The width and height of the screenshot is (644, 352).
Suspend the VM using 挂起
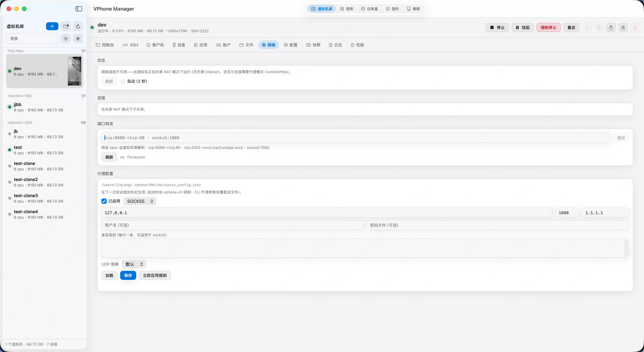(x=523, y=27)
